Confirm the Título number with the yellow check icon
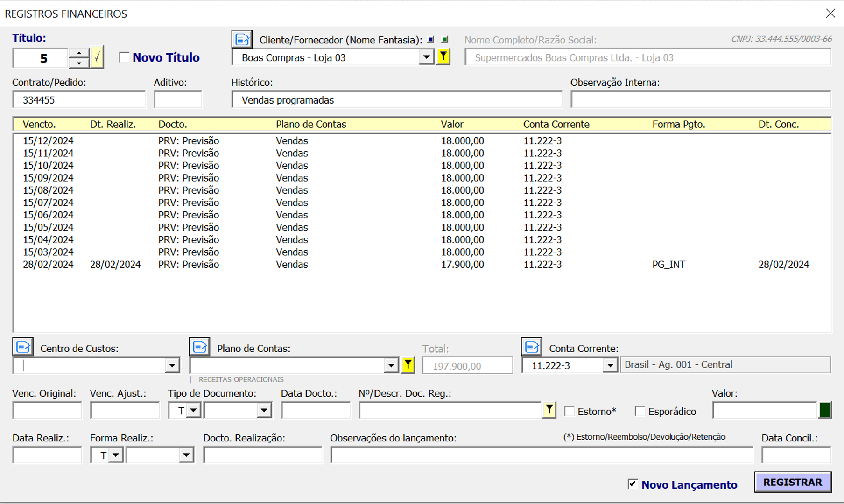Viewport: 844px width, 504px height. (x=97, y=57)
